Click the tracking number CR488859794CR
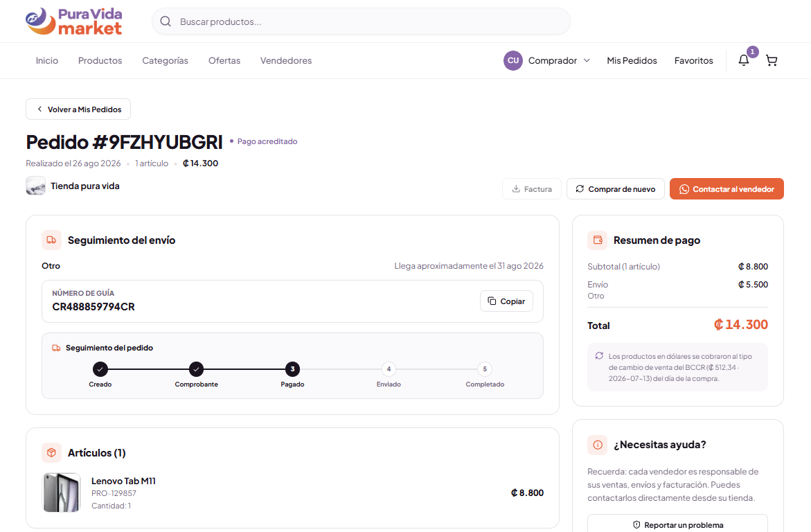Viewport: 811px width, 532px height. point(93,307)
